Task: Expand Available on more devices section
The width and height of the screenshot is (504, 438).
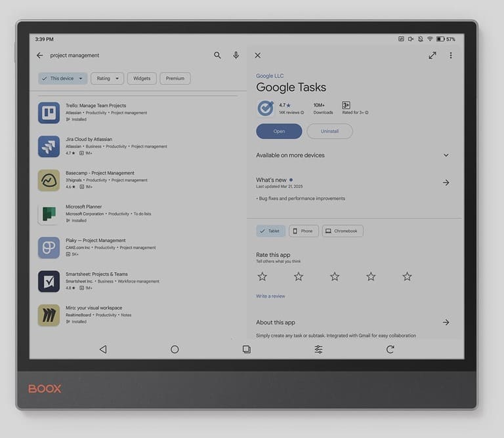Action: 446,155
